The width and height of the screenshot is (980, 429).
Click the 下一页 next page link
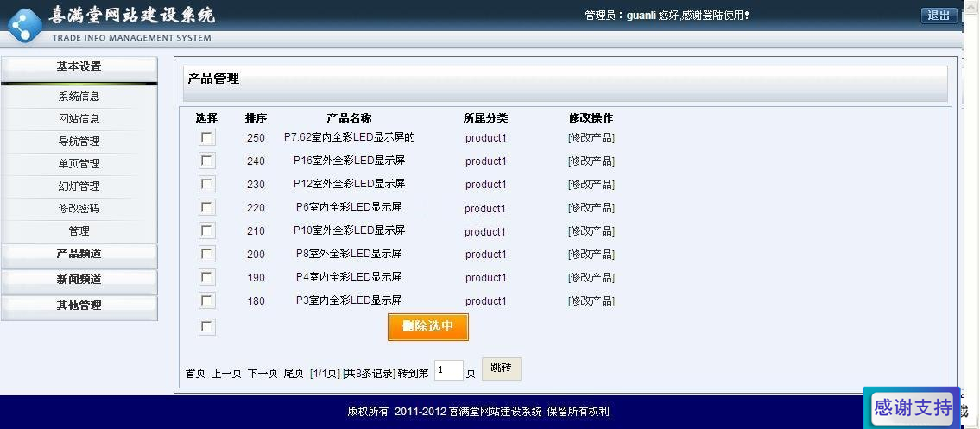[262, 374]
